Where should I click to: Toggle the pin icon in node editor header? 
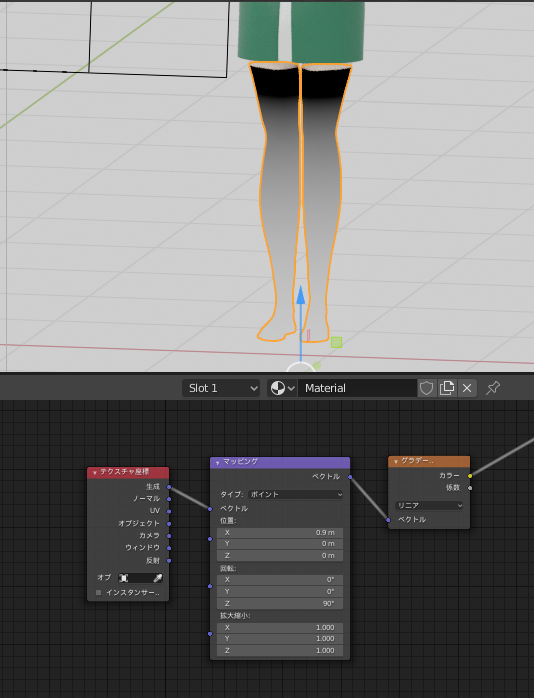(x=493, y=388)
